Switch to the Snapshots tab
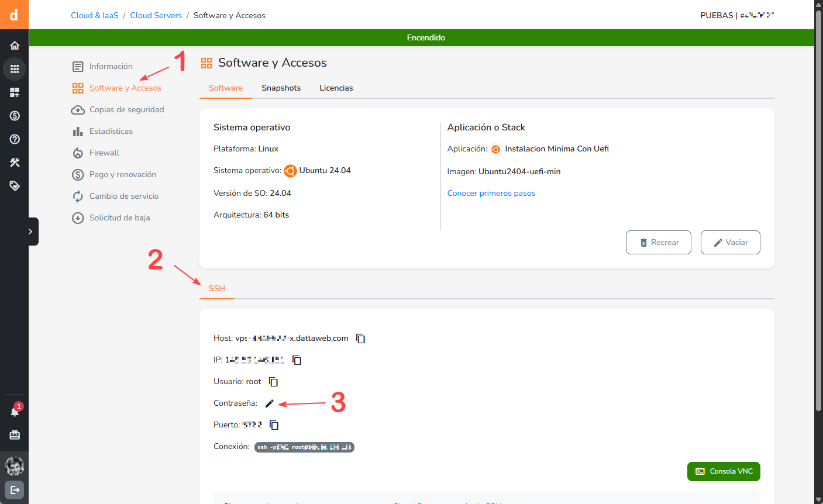 pos(281,88)
